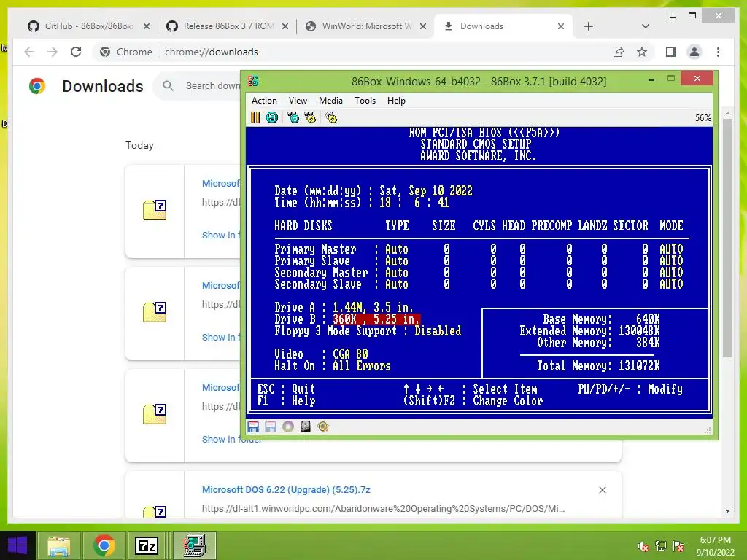The width and height of the screenshot is (747, 560).
Task: Pause emulation with the 86Box pause icon
Action: (255, 117)
